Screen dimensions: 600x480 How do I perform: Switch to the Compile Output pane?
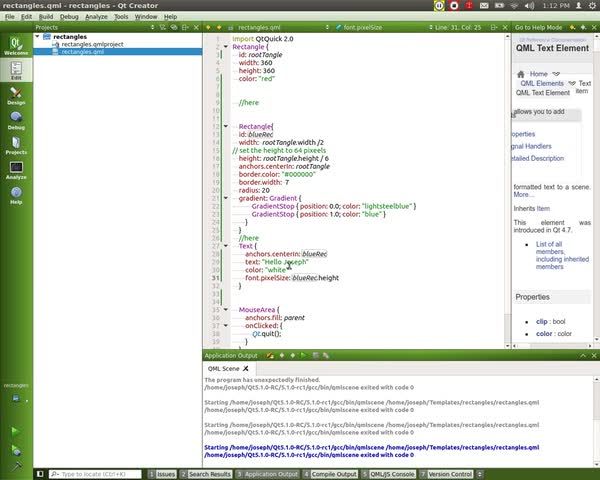click(335, 474)
